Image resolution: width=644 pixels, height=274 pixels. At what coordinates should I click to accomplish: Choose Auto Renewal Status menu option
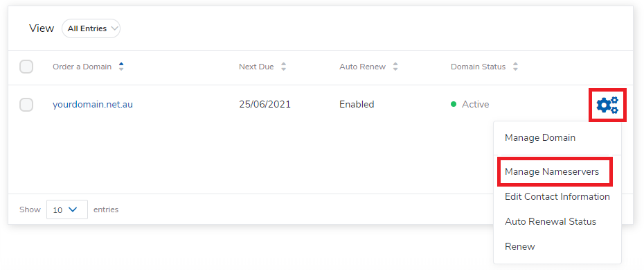[x=551, y=222]
